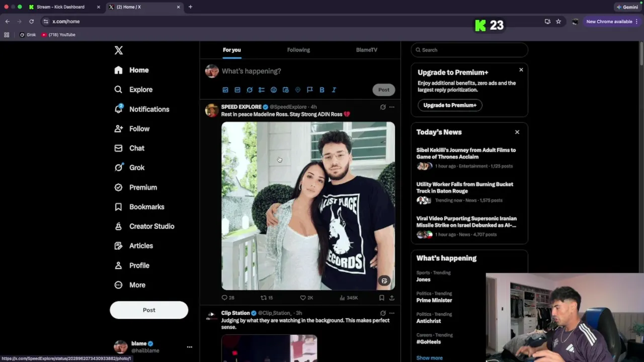Open Creator Studio
Screen dimensions: 644x362
(144, 226)
